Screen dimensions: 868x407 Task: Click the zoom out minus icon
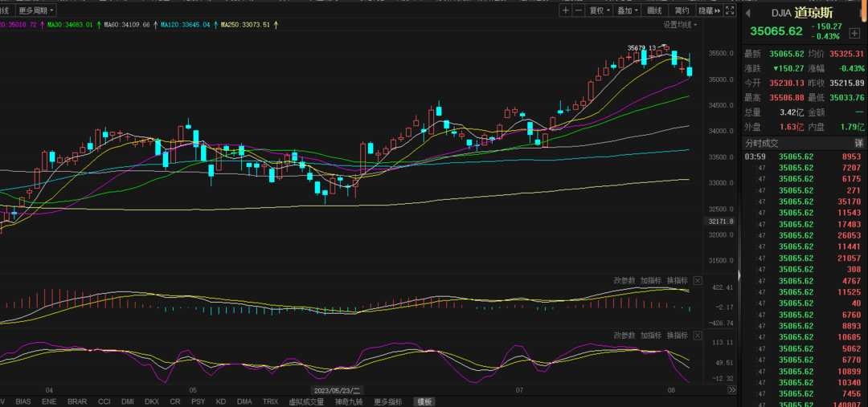coord(579,10)
